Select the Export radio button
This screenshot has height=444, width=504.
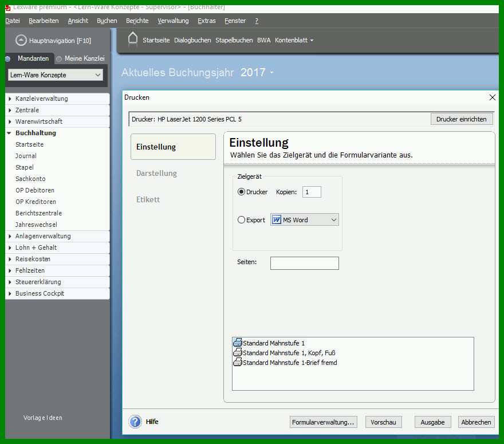(241, 220)
